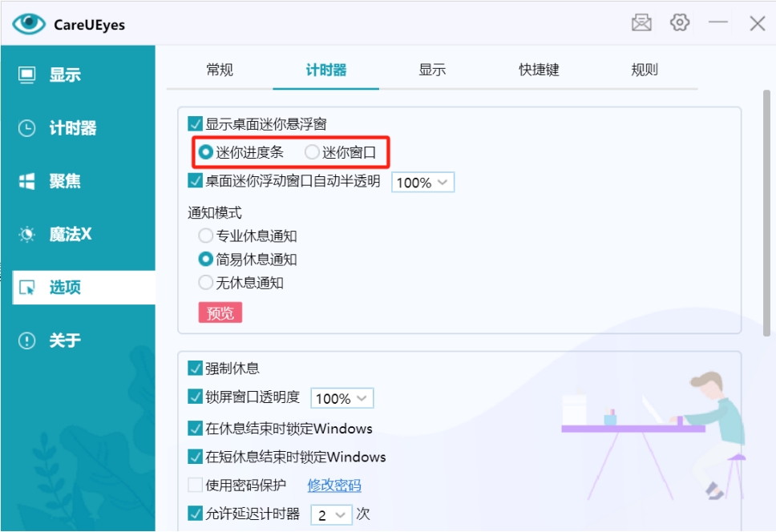Open the Magic X (魔法X) sun icon
The width and height of the screenshot is (776, 532).
point(27,234)
